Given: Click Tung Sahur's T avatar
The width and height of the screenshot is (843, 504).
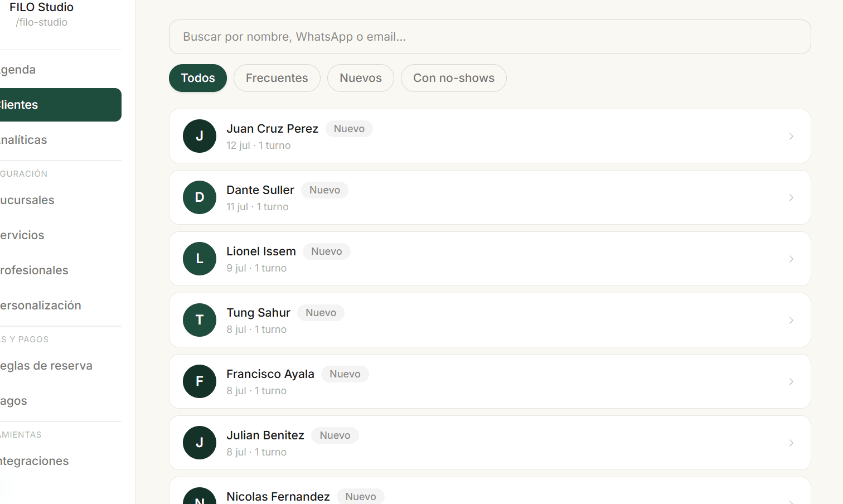Looking at the screenshot, I should [x=200, y=320].
